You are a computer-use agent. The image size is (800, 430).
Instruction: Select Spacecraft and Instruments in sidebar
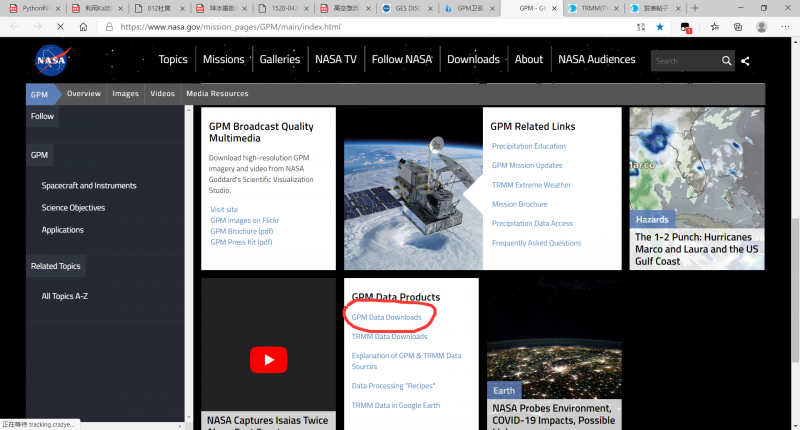pos(89,186)
